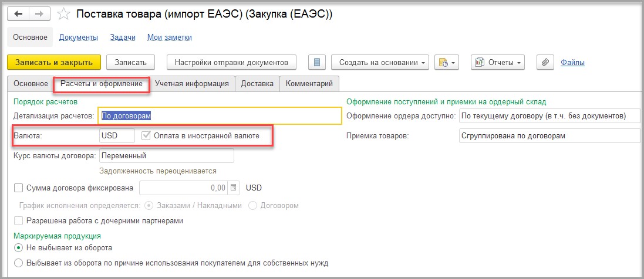Image resolution: width=644 pixels, height=279 pixels.
Task: Click the Записать и закрыть button
Action: click(x=54, y=62)
